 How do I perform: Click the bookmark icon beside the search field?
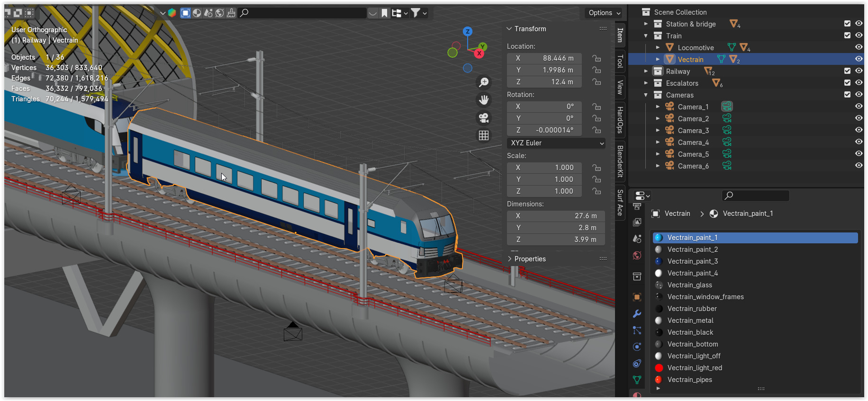coord(384,13)
